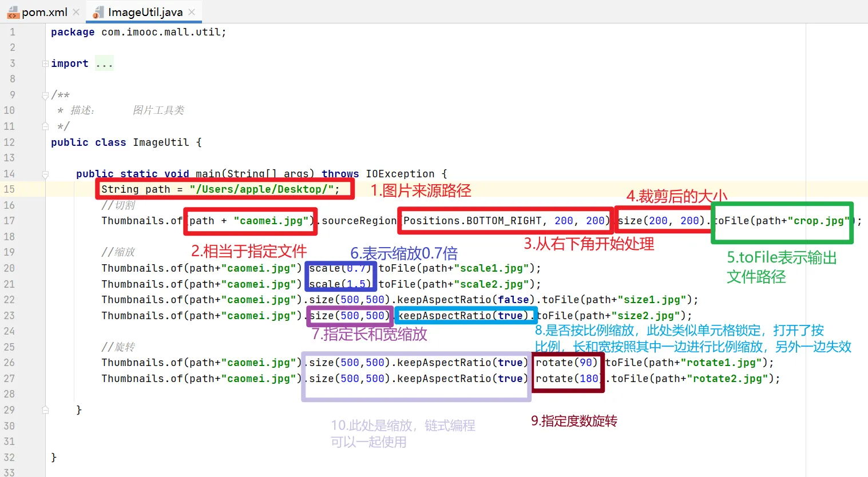Click the "scale2.jpg" string literal

click(492, 284)
